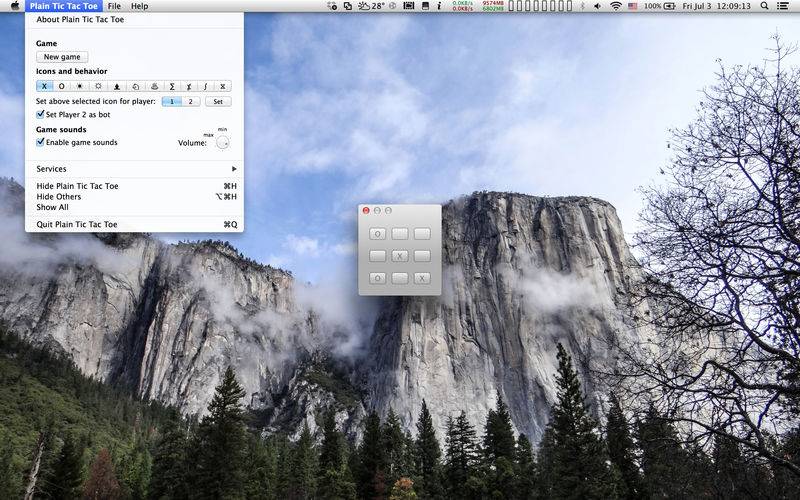Image resolution: width=800 pixels, height=500 pixels.
Task: Open the Help menu
Action: coord(140,6)
